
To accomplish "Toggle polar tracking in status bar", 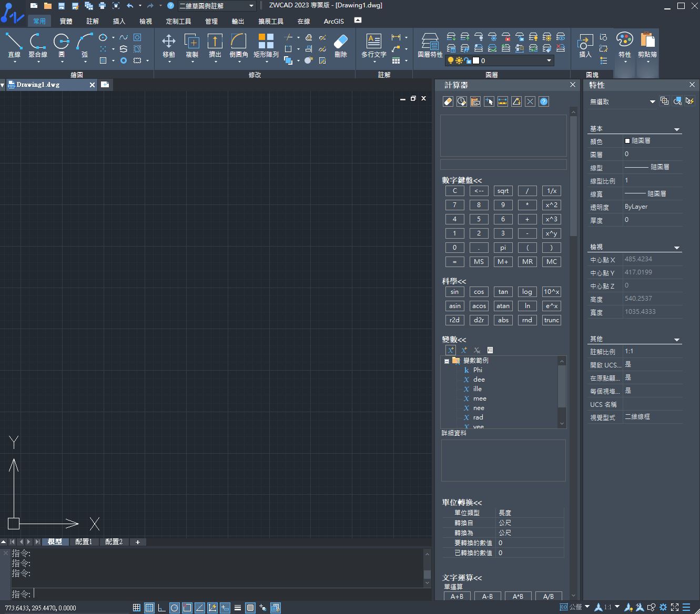I will (174, 608).
